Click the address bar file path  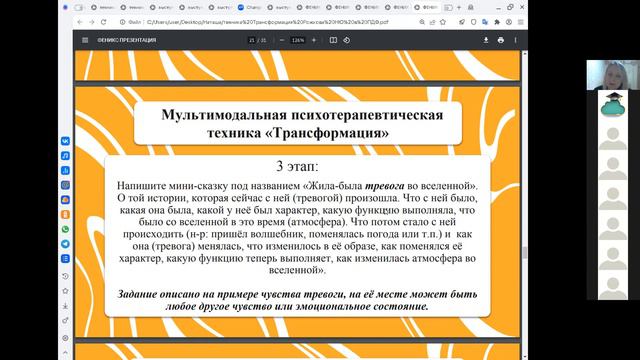click(x=267, y=22)
